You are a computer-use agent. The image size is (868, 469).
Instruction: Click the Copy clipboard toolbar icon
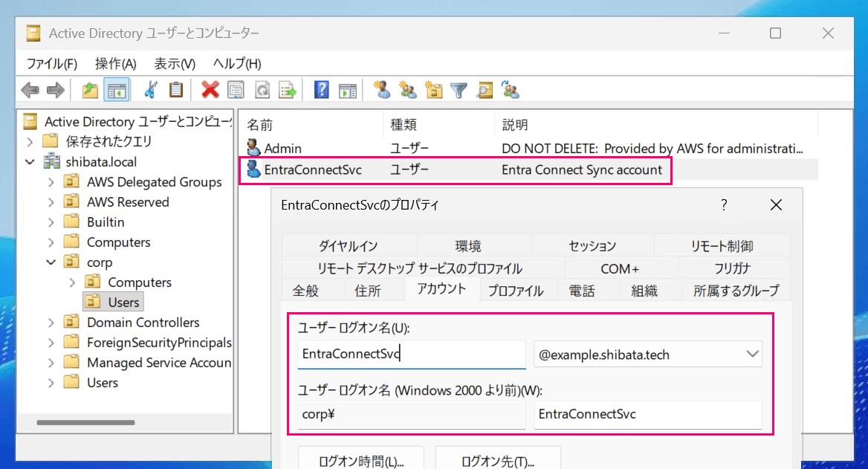coord(176,90)
